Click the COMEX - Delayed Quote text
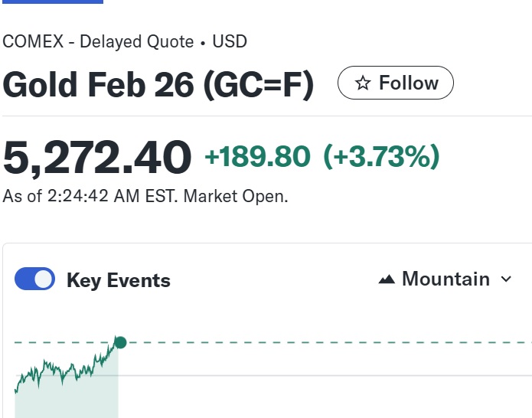 [x=98, y=41]
